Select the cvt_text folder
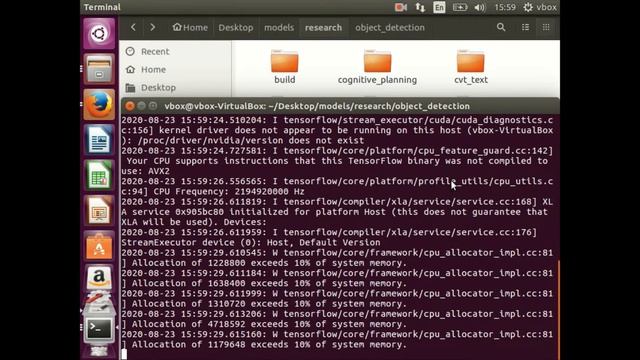This screenshot has height=360, width=640. [x=471, y=67]
